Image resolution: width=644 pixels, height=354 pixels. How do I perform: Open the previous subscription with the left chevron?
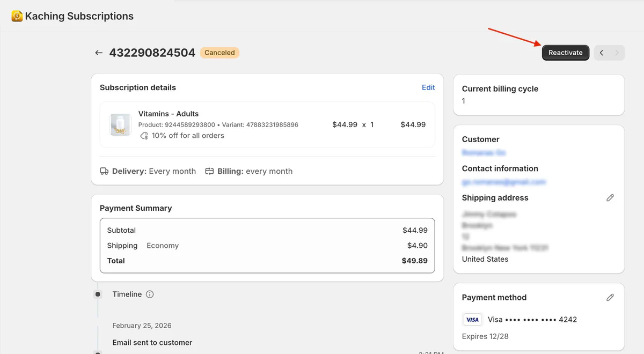[x=602, y=53]
